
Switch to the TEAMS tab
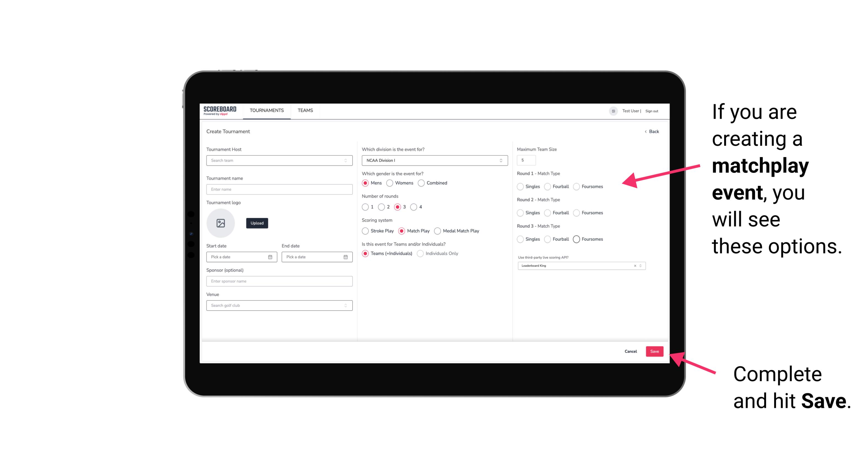pyautogui.click(x=305, y=110)
